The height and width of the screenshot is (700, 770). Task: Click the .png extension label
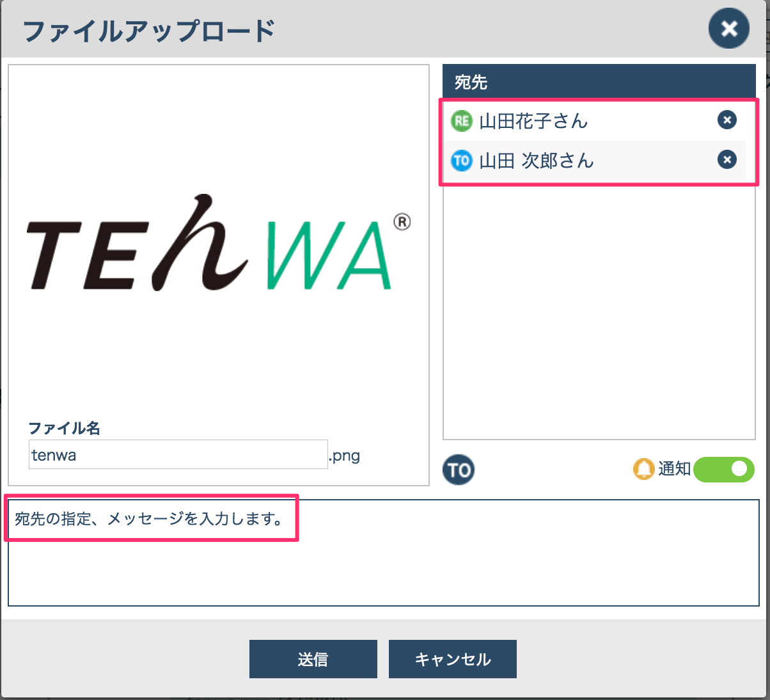pos(345,456)
